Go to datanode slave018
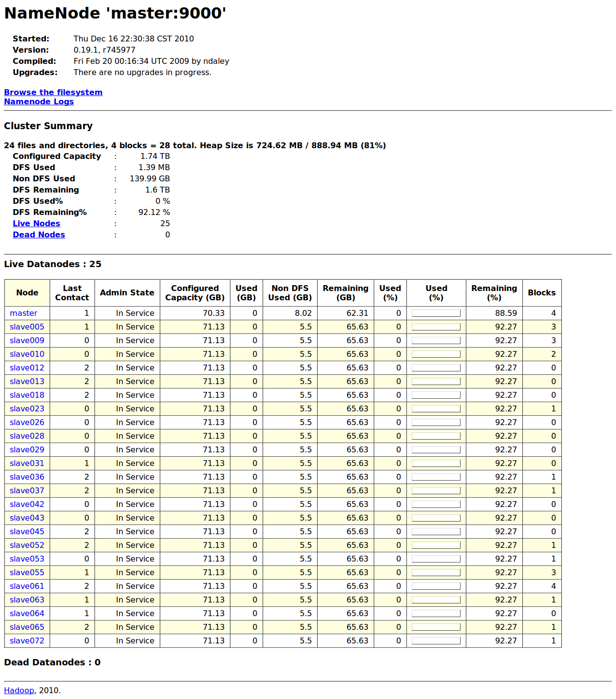The image size is (616, 699). click(27, 395)
